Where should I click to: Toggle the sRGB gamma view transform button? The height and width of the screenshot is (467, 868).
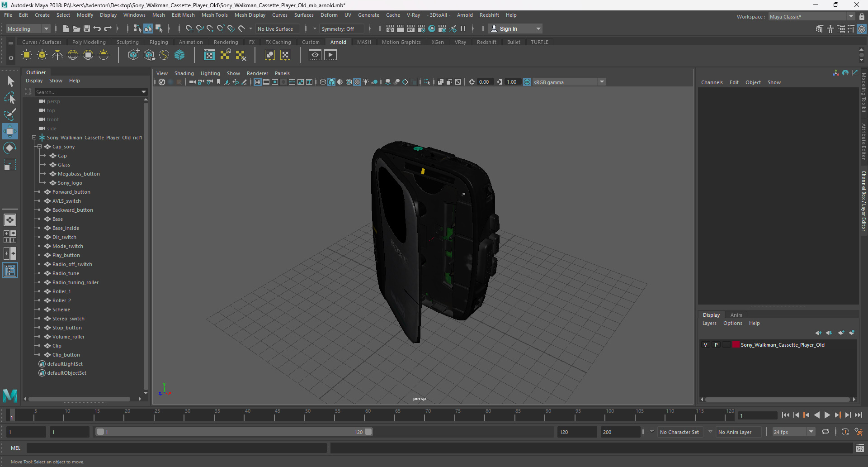527,82
